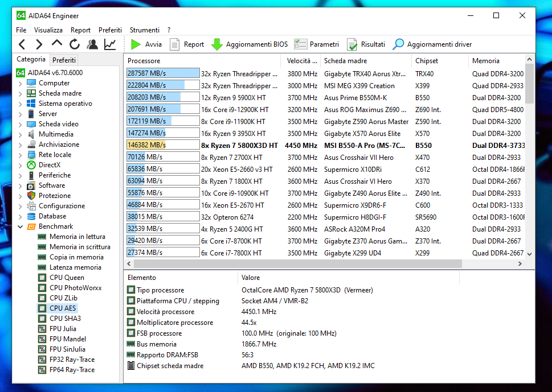Open the FPU Julia benchmark

pos(63,328)
